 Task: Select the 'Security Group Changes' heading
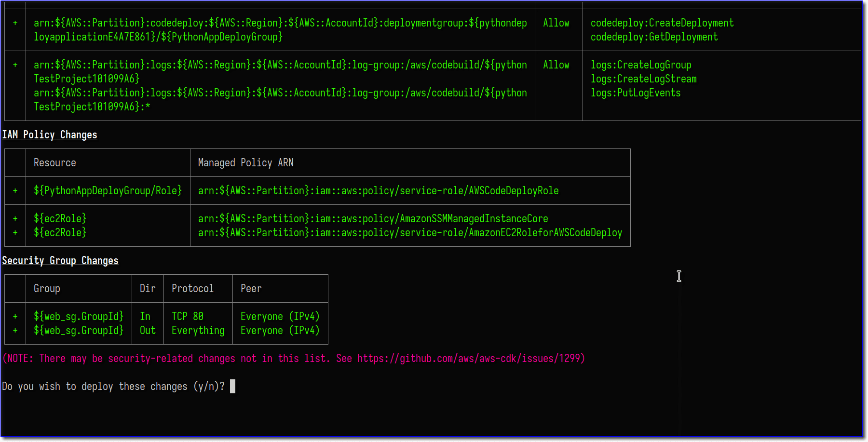click(60, 261)
